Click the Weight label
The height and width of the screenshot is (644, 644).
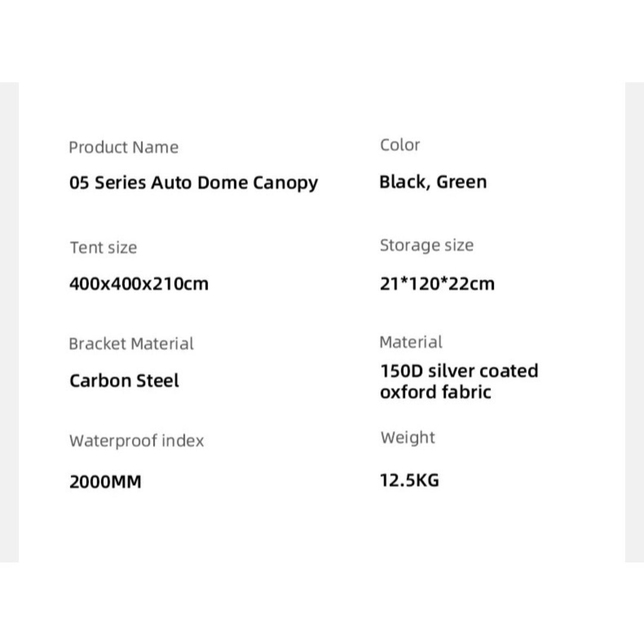pos(408,437)
